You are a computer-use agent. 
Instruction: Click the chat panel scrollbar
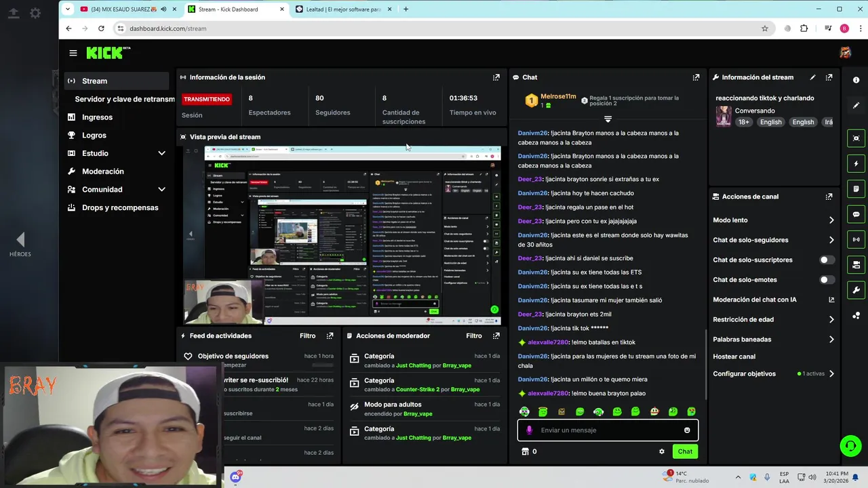coord(706,366)
